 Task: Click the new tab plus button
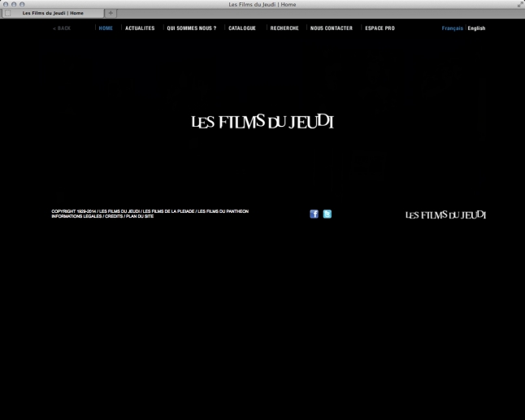111,13
